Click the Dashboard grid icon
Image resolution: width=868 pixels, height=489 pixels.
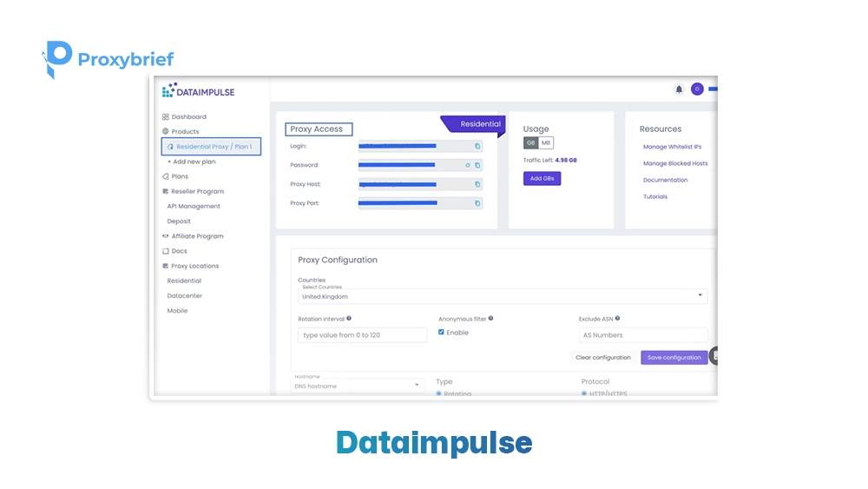point(166,117)
